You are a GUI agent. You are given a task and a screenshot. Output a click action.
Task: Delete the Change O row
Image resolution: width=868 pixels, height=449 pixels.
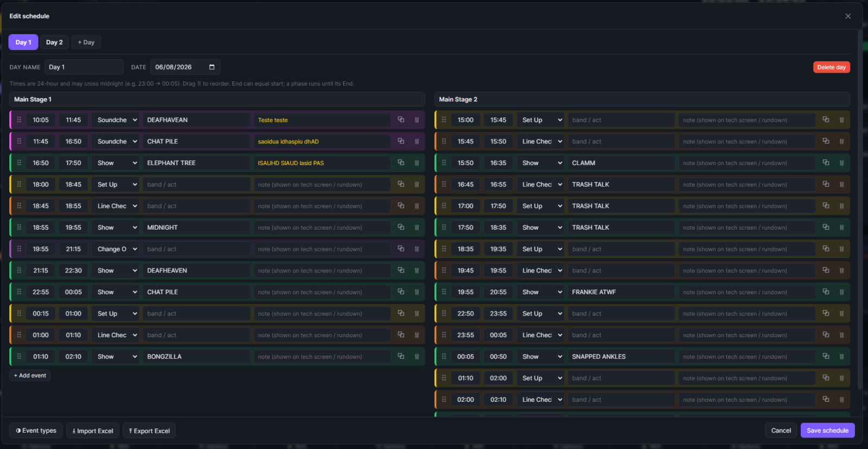coord(417,249)
